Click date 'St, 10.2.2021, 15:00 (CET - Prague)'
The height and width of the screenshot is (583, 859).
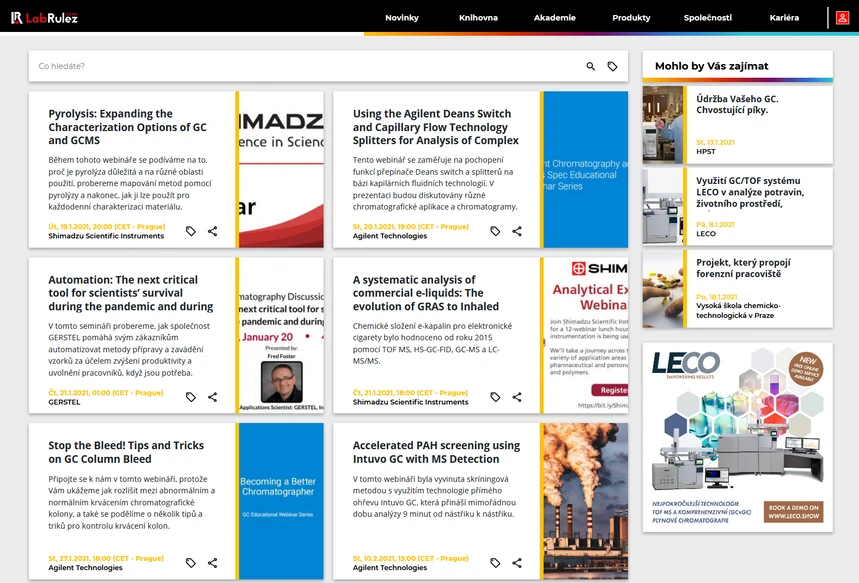click(x=411, y=558)
